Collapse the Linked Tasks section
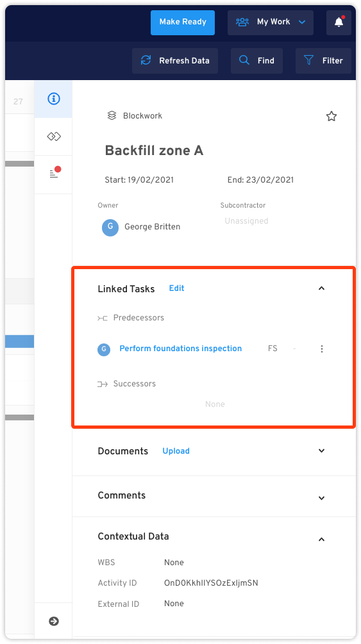The image size is (361, 644). pos(321,288)
